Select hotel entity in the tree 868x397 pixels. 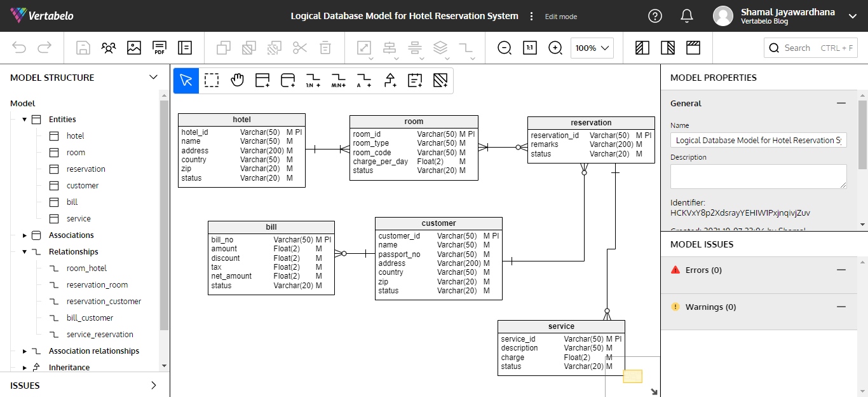click(75, 136)
